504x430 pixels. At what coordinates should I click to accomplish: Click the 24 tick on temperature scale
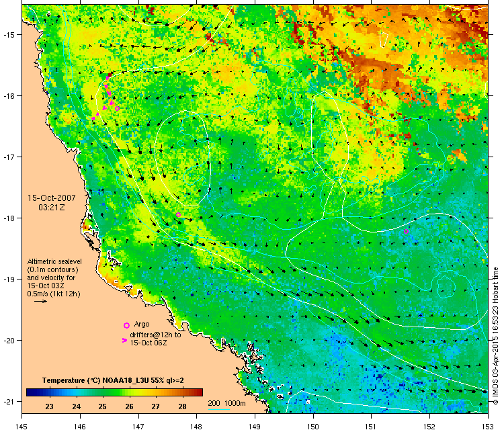click(76, 406)
